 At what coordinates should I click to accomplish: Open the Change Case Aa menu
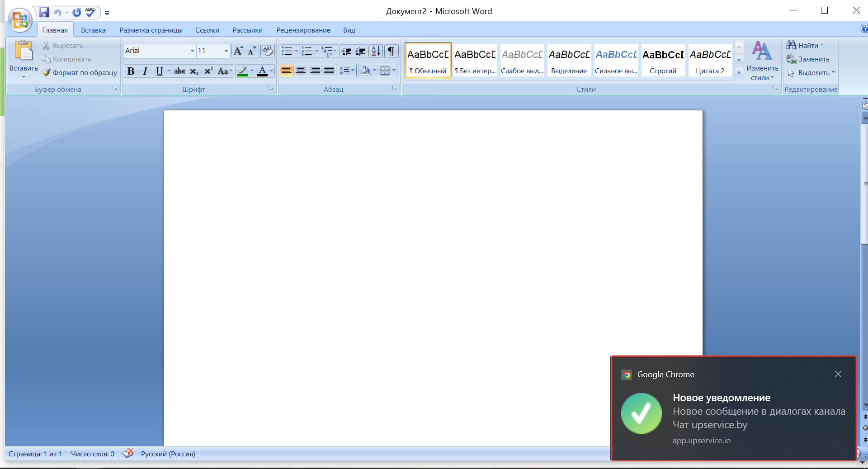click(x=224, y=71)
